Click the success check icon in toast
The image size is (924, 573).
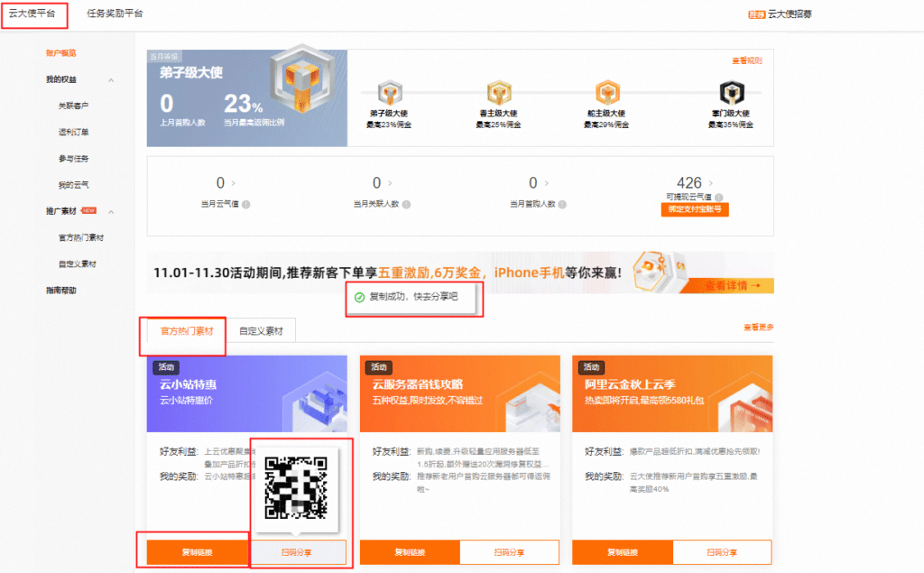[359, 297]
